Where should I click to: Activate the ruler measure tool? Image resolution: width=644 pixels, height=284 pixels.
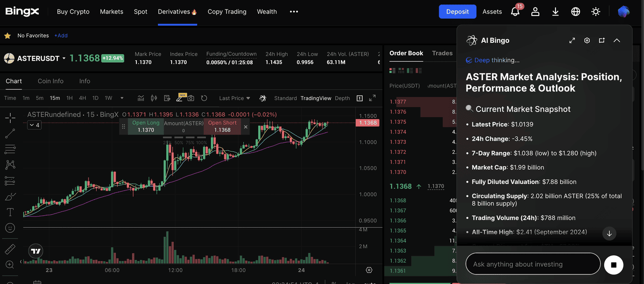pyautogui.click(x=10, y=249)
